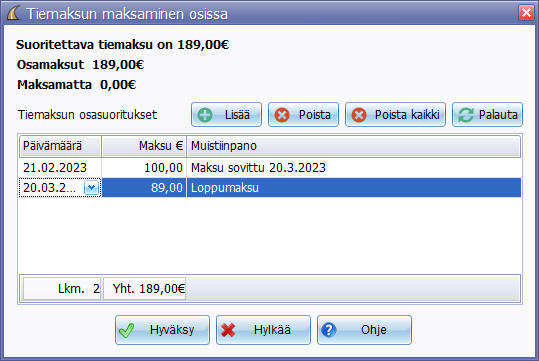Click the Yht. 189,00€ total footer cell
This screenshot has width=539, height=361.
click(x=144, y=289)
